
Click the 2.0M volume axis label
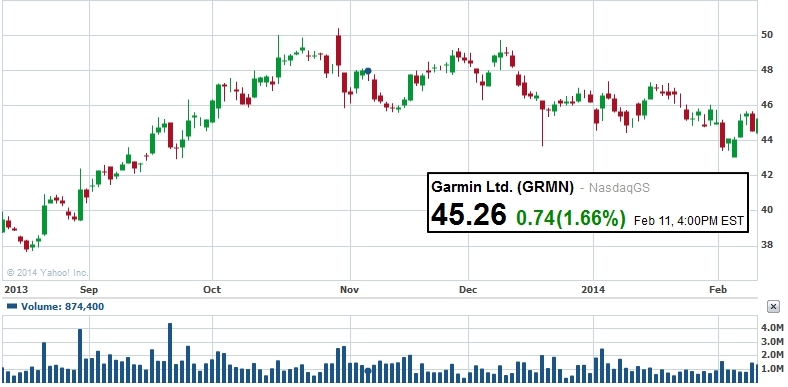(772, 355)
